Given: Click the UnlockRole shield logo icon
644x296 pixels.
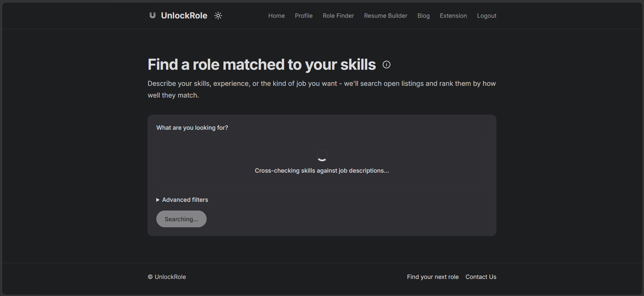Looking at the screenshot, I should pos(153,15).
